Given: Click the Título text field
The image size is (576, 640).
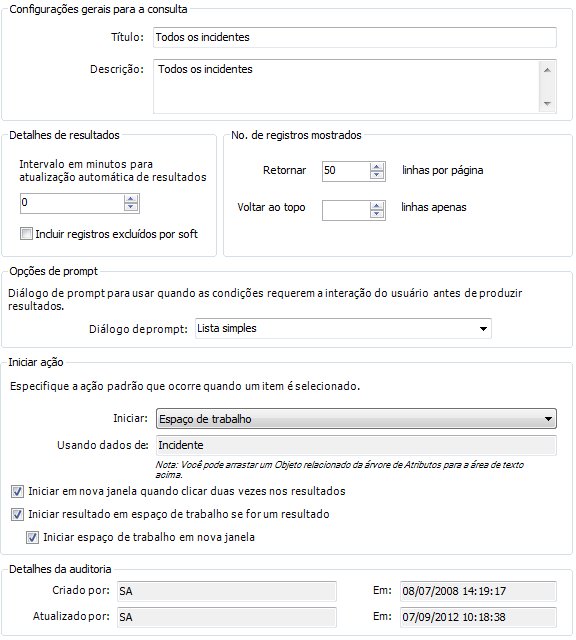Looking at the screenshot, I should pos(355,37).
